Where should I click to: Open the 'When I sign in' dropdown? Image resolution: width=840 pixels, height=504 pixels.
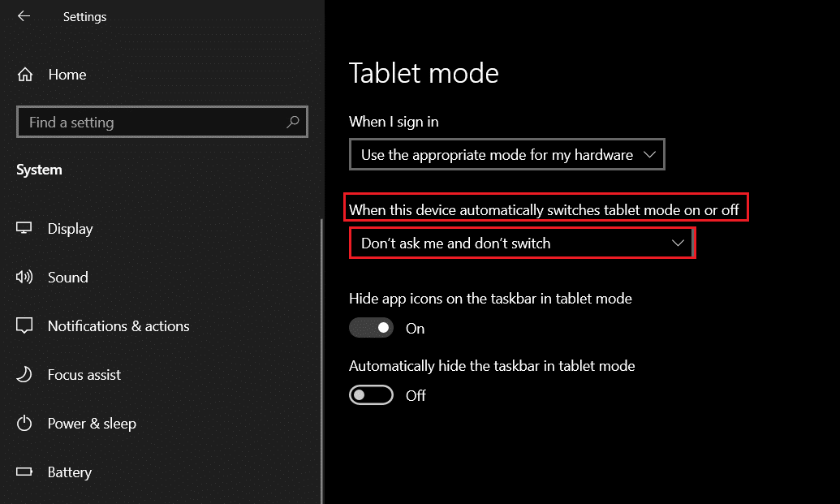click(x=506, y=155)
